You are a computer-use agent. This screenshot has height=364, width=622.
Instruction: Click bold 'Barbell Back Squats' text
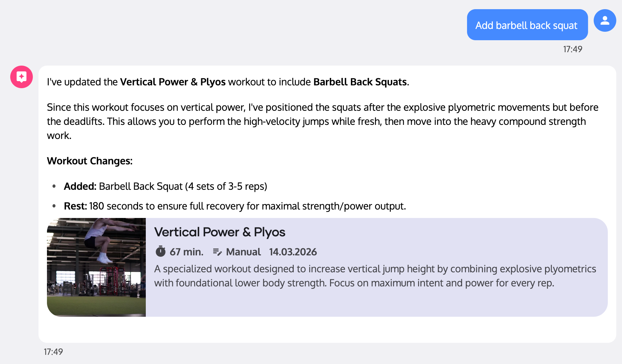click(360, 82)
